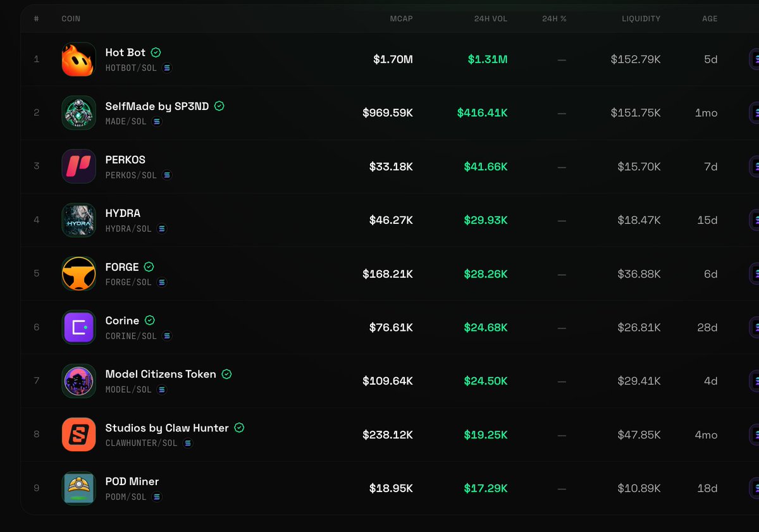
Task: Click the CLAWHUNTER/SOL pair label
Action: click(141, 443)
